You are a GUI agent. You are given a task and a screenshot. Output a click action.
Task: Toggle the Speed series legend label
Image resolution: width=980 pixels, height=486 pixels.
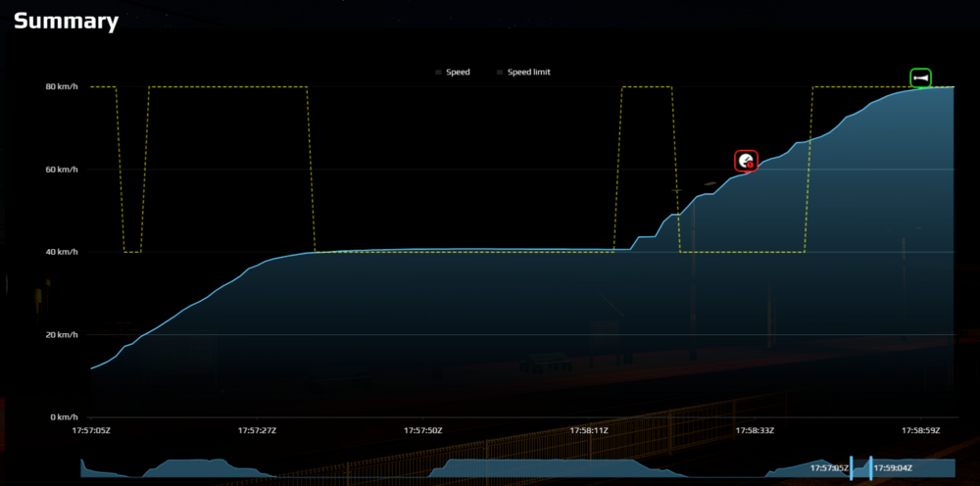[458, 72]
